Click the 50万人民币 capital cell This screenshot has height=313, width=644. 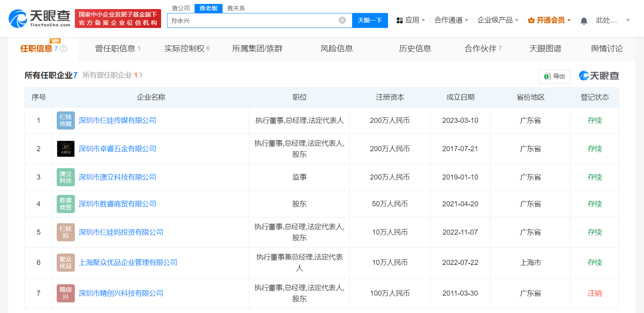390,204
